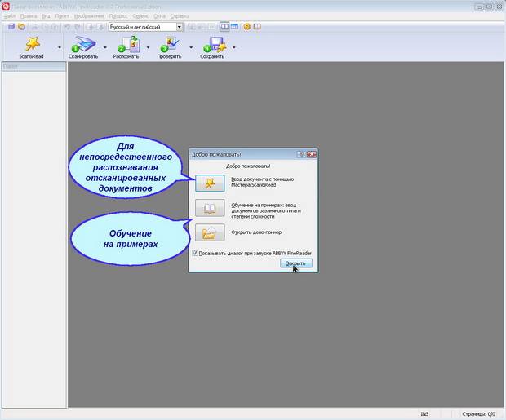The width and height of the screenshot is (506, 420).
Task: Expand the Сохранить dropdown arrow
Action: pos(234,47)
